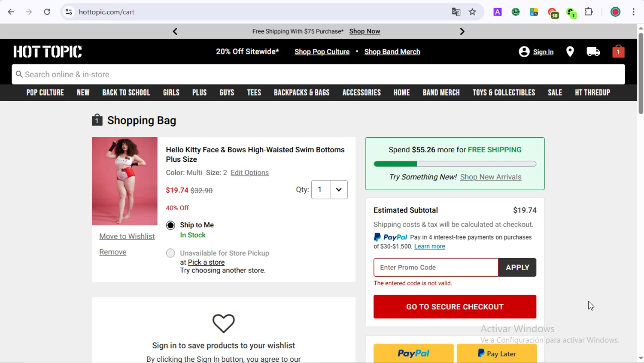Open the red shopping bag icon

[618, 51]
